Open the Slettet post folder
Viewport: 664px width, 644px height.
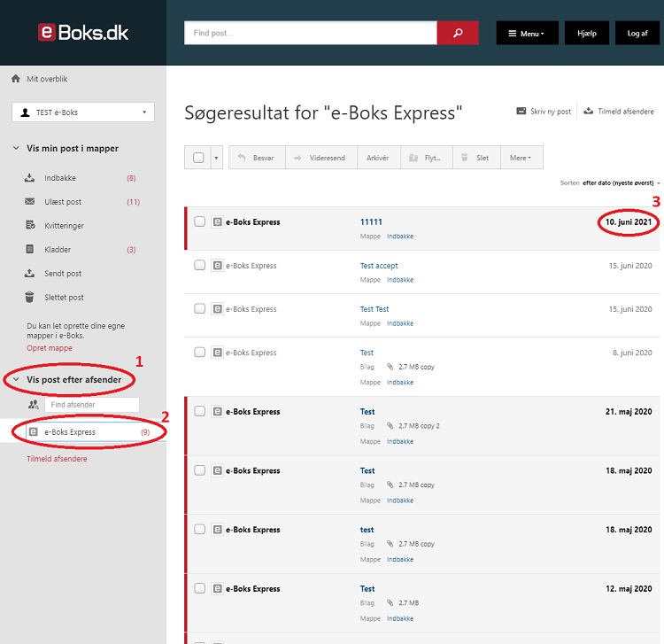coord(64,298)
